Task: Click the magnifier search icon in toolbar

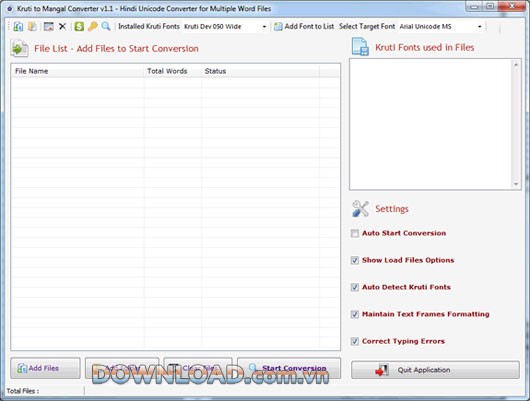Action: [x=106, y=26]
